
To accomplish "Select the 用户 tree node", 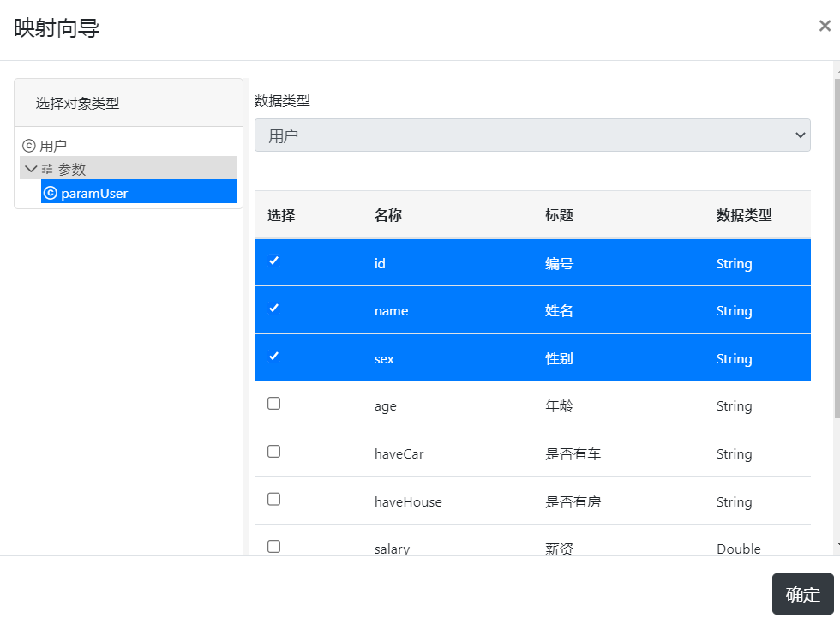I will [53, 146].
